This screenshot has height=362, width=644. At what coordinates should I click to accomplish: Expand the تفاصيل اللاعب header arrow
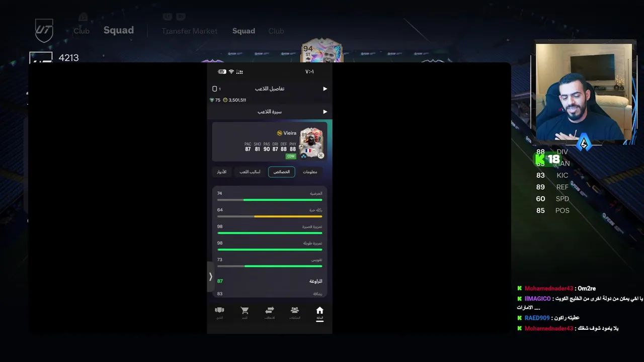coord(325,88)
